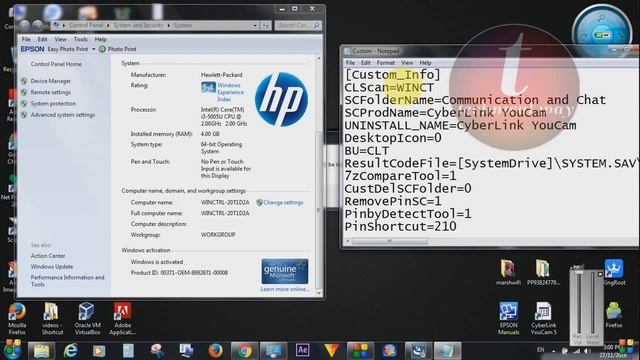Click the volume speaker tray icon
The height and width of the screenshot is (360, 640).
(587, 351)
